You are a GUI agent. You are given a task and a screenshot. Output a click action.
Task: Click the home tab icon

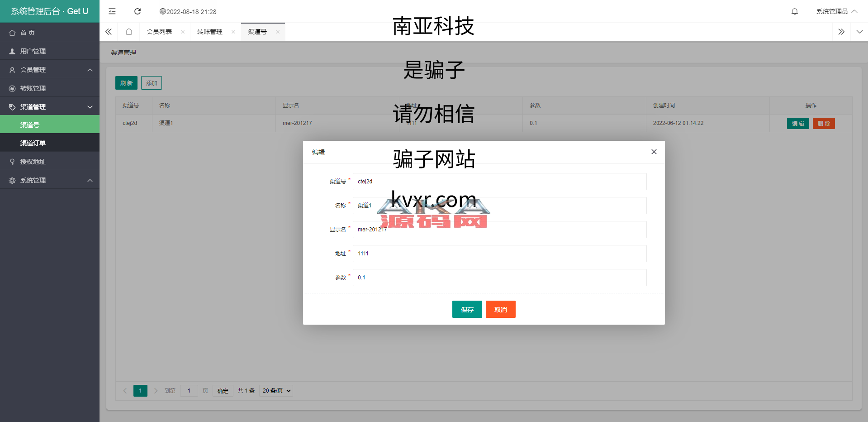(x=129, y=32)
